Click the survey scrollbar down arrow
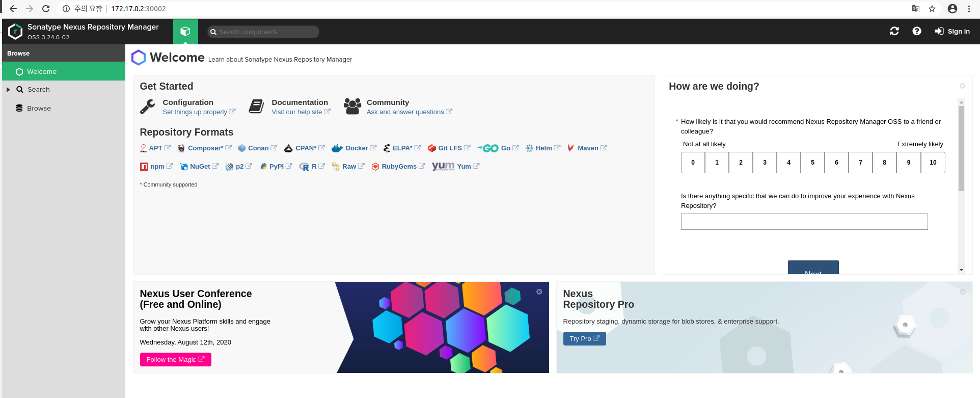 tap(961, 270)
